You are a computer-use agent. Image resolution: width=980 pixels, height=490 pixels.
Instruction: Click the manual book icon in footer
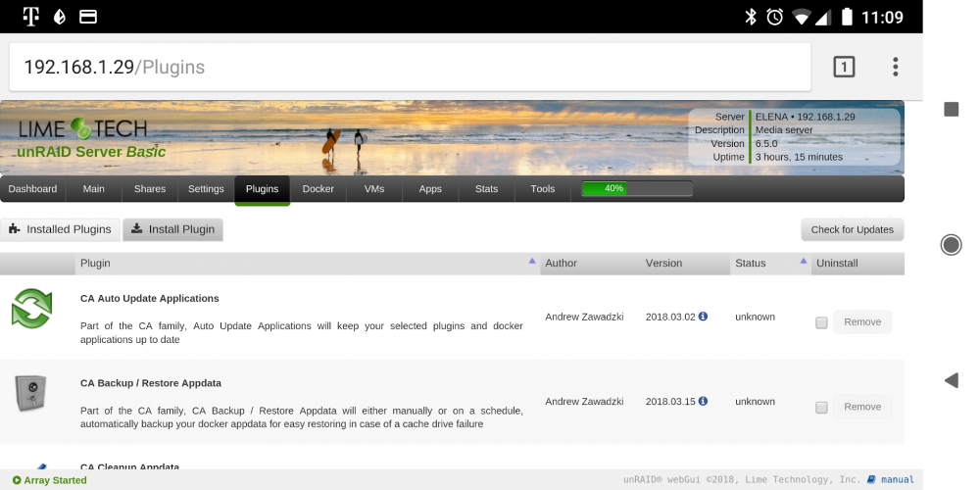[x=872, y=479]
